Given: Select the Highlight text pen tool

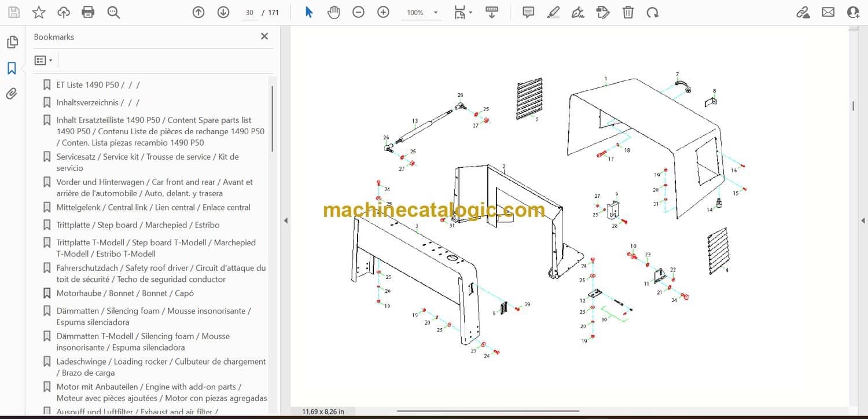Looking at the screenshot, I should pos(553,12).
